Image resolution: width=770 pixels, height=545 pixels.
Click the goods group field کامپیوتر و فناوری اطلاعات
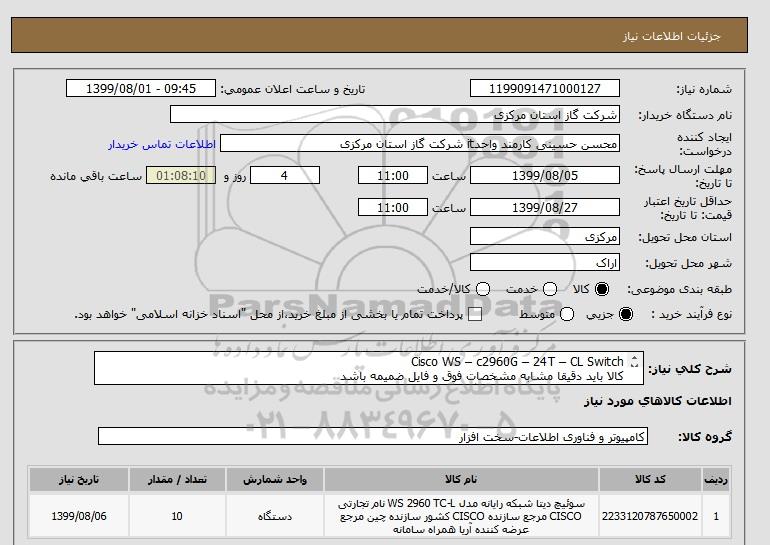pos(373,436)
